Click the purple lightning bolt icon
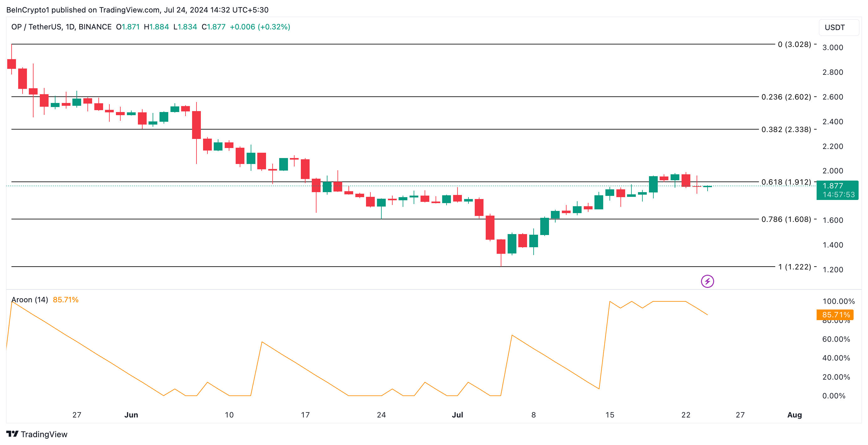This screenshot has height=445, width=868. click(707, 281)
